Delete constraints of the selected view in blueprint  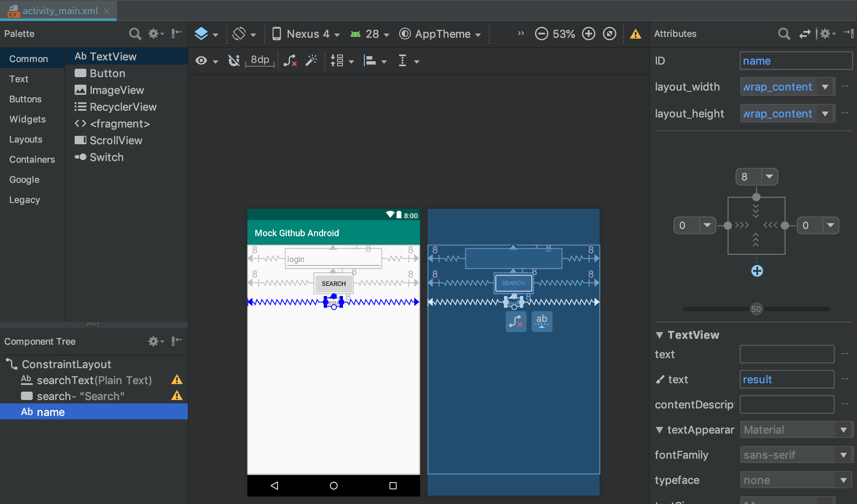tap(516, 322)
